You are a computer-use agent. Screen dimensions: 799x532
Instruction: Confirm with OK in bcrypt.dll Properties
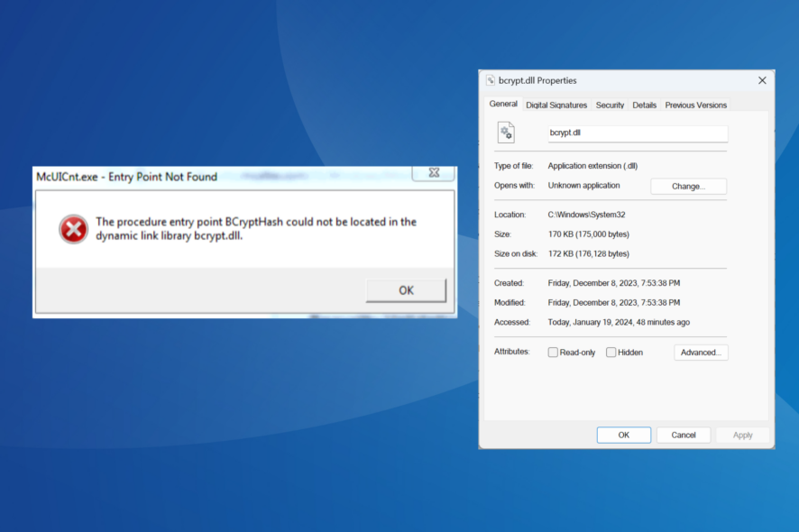click(x=624, y=436)
